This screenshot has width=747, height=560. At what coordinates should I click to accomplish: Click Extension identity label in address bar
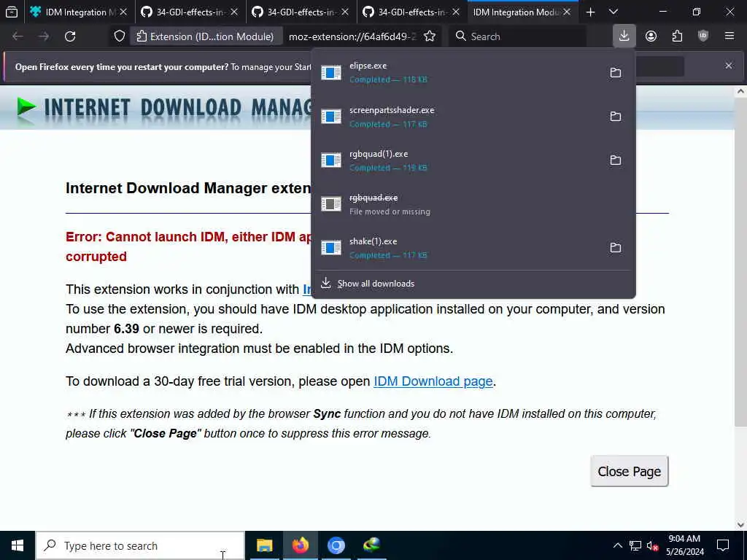click(x=205, y=36)
